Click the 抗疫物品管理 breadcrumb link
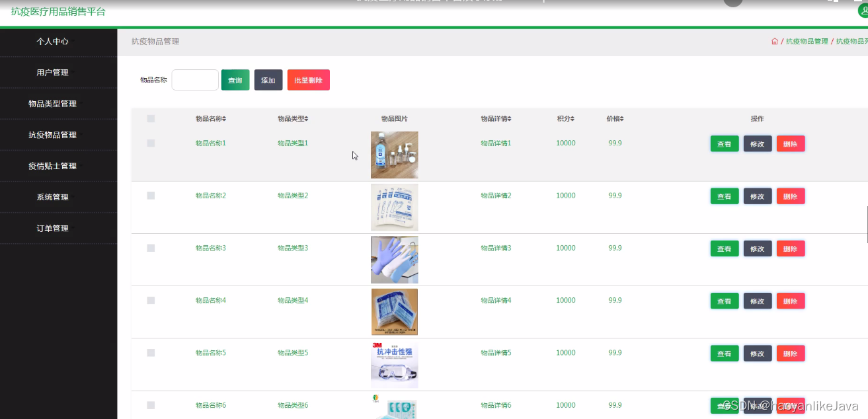 point(807,41)
